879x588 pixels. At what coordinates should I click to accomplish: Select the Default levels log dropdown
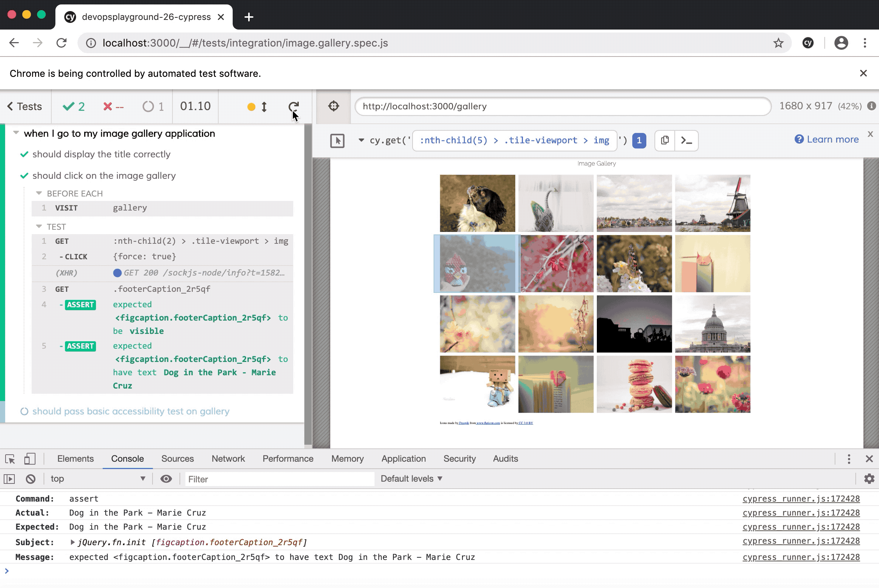pyautogui.click(x=410, y=478)
